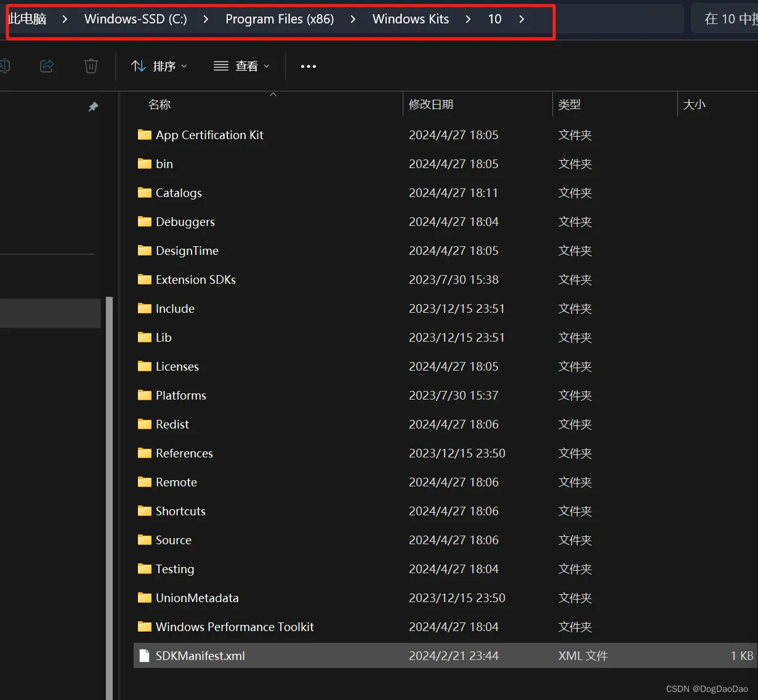The width and height of the screenshot is (758, 700).
Task: Click date 2023/7/30 15:37 of Platforms
Action: [454, 395]
